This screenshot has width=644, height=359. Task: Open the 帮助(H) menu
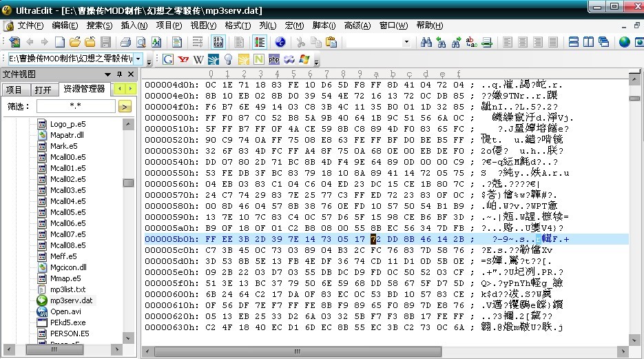click(430, 25)
